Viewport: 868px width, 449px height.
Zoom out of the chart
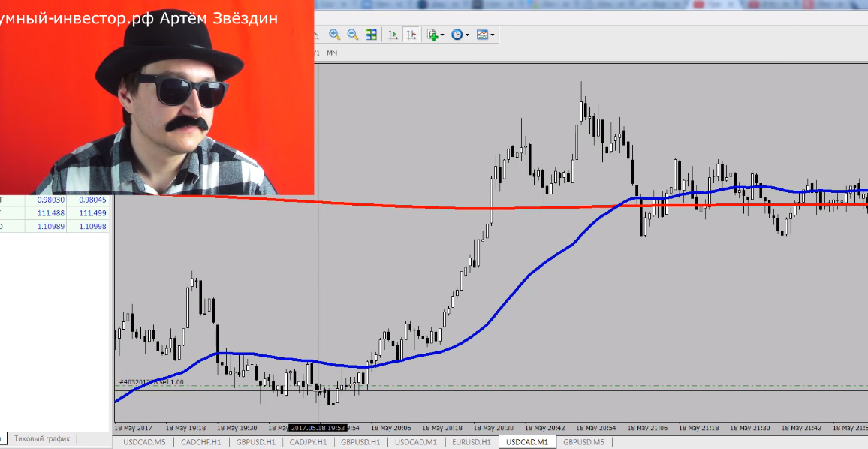tap(353, 35)
